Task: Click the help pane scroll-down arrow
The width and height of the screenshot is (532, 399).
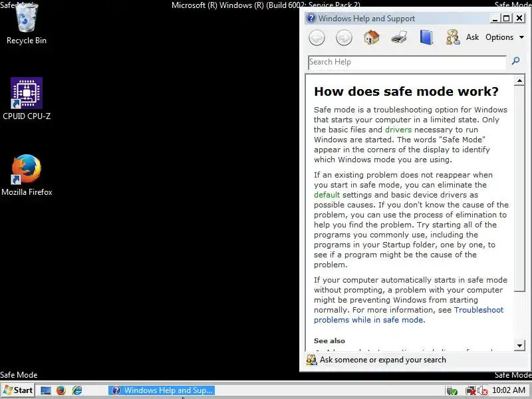Action: point(519,346)
